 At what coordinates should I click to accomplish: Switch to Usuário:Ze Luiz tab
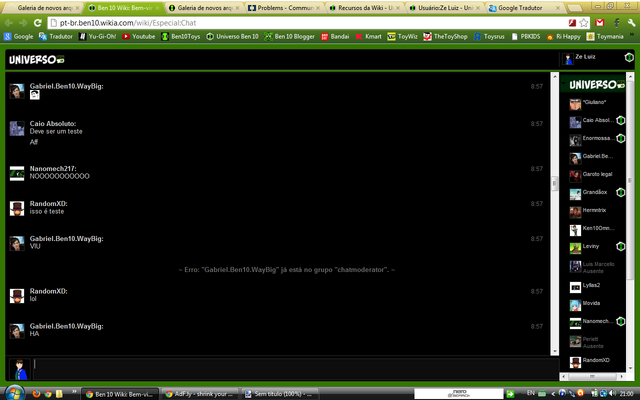pyautogui.click(x=444, y=8)
